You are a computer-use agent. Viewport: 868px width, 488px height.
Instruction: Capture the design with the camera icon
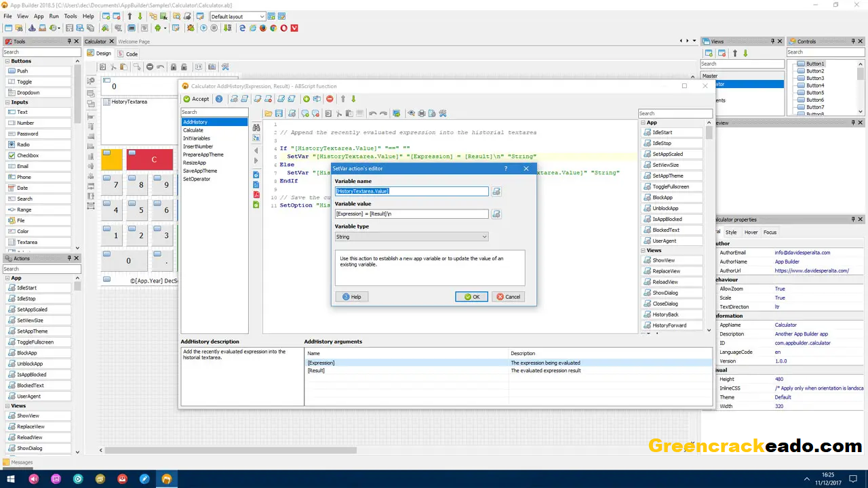pyautogui.click(x=212, y=66)
